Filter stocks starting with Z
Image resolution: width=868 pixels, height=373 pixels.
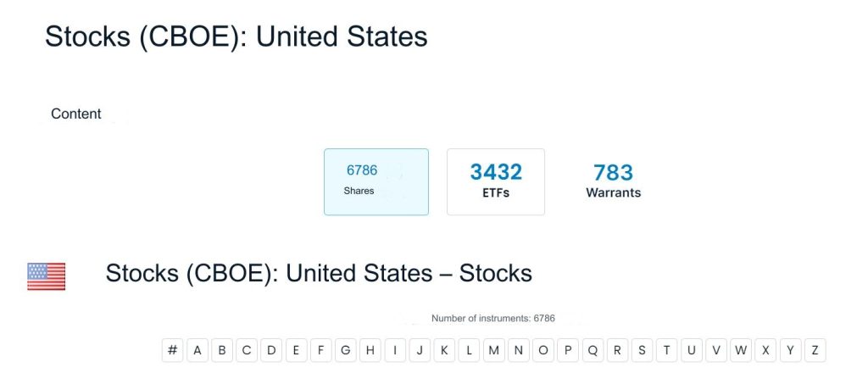[815, 350]
